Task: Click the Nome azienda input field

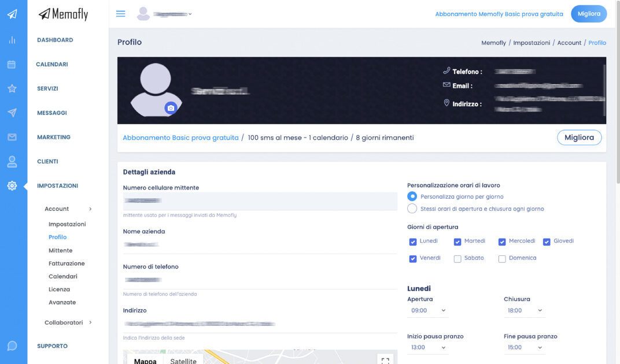Action: 260,244
